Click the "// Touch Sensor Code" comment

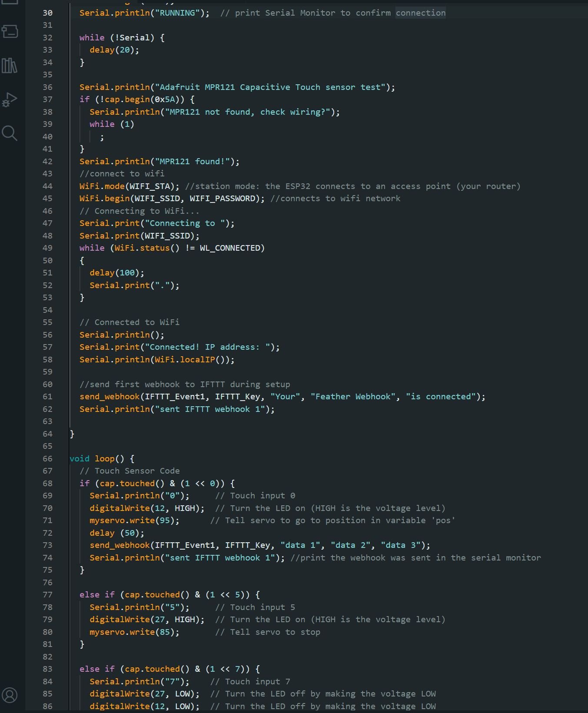click(130, 471)
